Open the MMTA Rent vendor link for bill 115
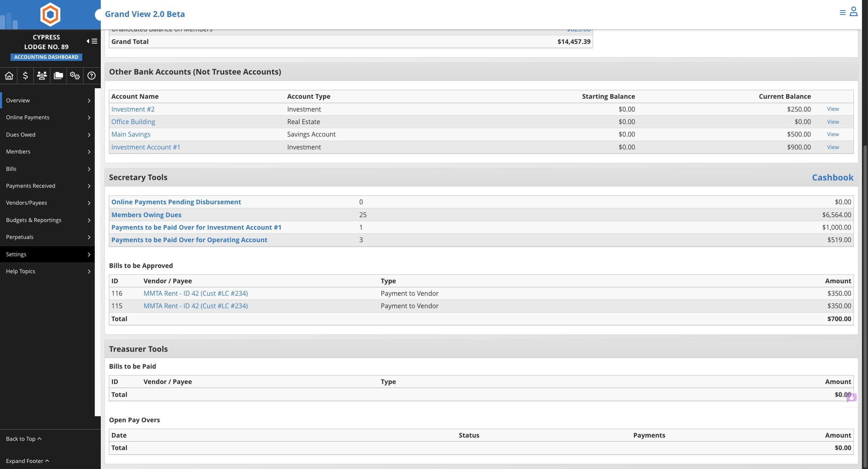This screenshot has width=868, height=469. 196,306
